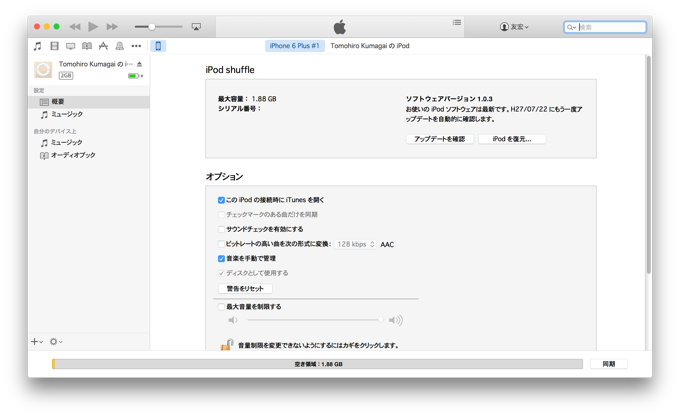
Task: Open the Apps library icon
Action: [103, 46]
